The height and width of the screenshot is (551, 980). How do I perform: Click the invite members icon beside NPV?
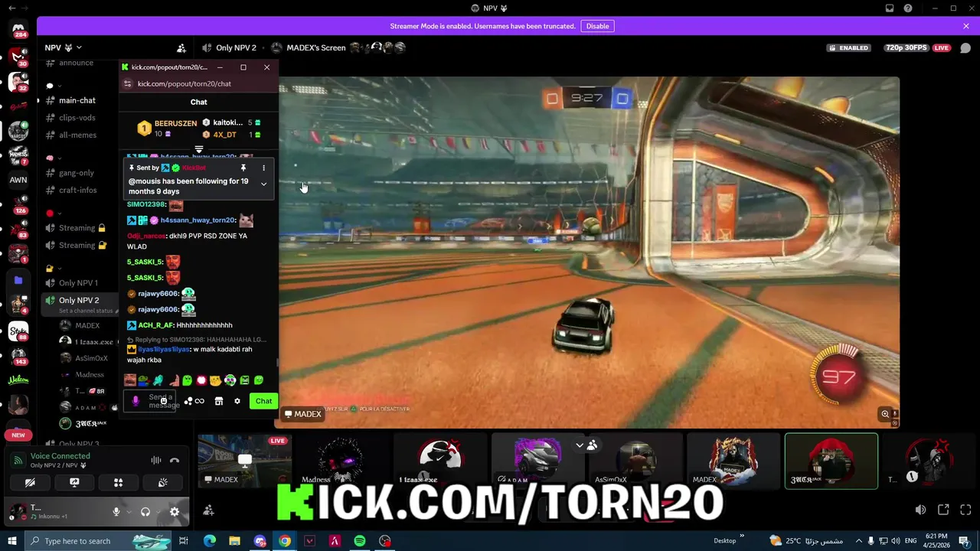point(181,48)
